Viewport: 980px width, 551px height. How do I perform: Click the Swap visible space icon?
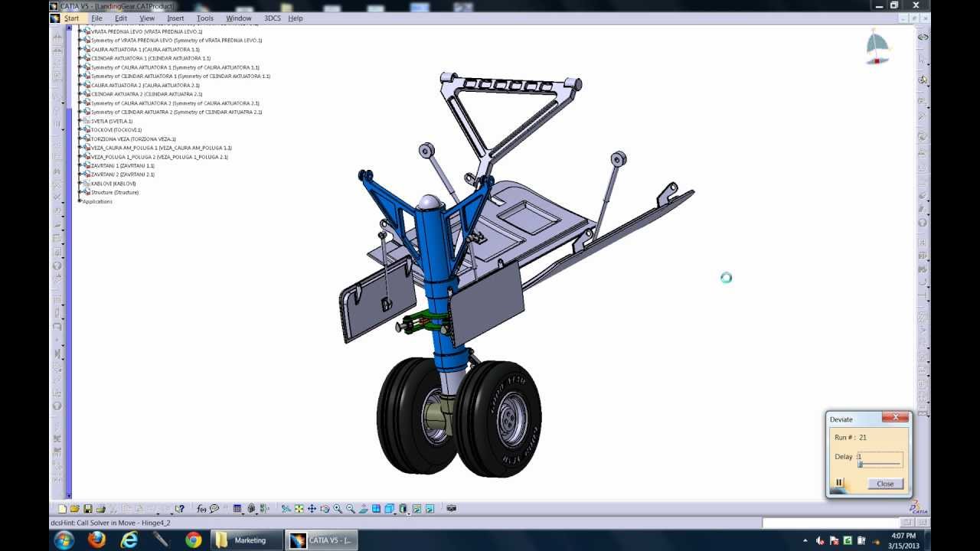(x=430, y=508)
